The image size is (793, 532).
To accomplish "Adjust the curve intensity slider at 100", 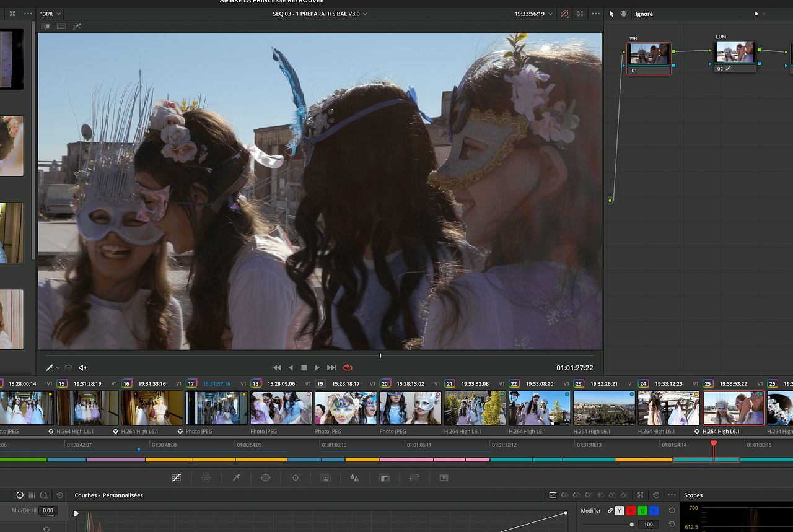I will click(631, 525).
